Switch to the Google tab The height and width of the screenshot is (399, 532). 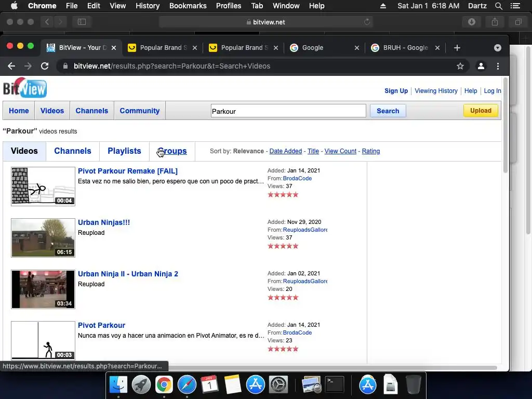(324, 48)
